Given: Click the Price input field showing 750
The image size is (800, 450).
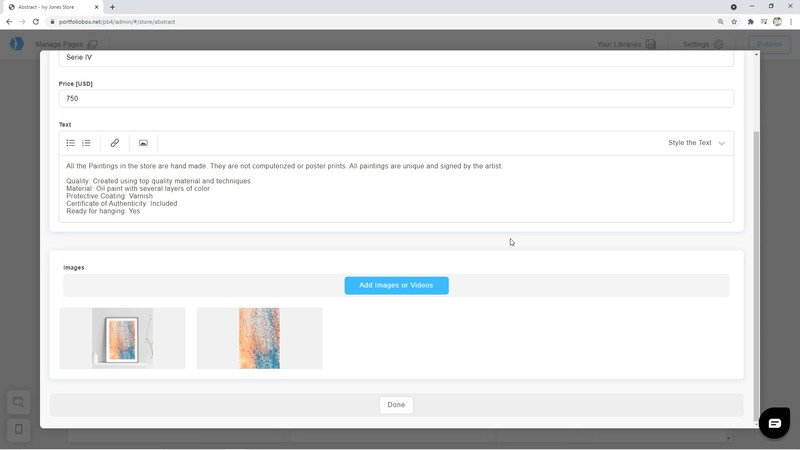Looking at the screenshot, I should [396, 99].
